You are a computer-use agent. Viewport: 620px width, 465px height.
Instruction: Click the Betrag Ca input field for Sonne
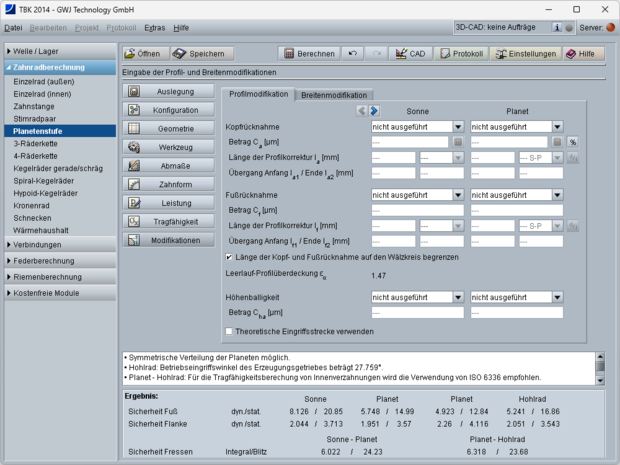click(409, 143)
